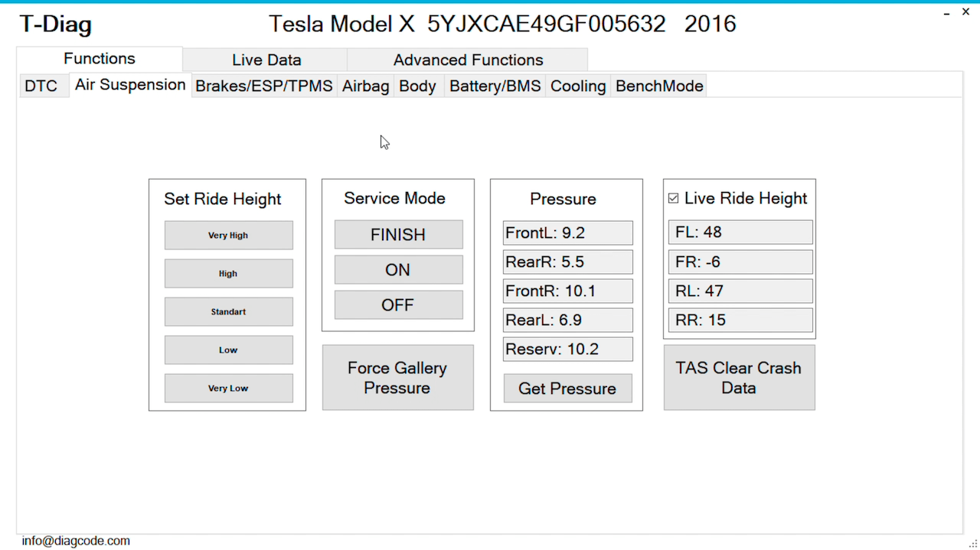Open the Body diagnostics tab

click(x=417, y=86)
